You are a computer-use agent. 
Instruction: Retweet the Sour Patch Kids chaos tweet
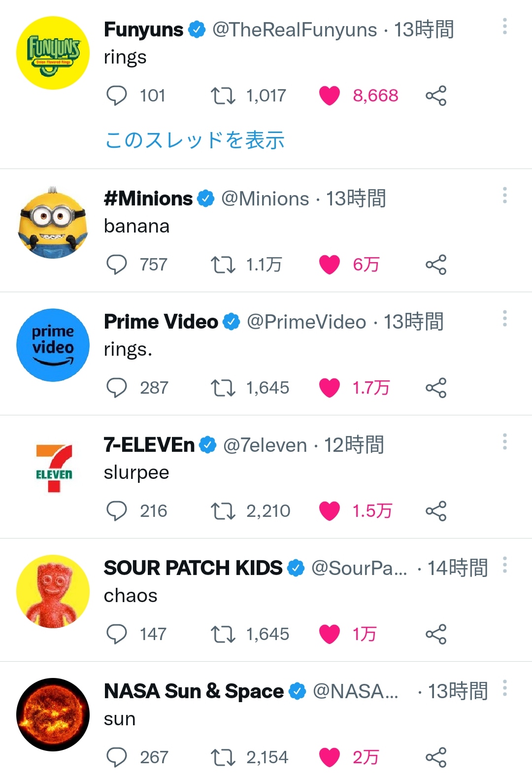pos(223,634)
